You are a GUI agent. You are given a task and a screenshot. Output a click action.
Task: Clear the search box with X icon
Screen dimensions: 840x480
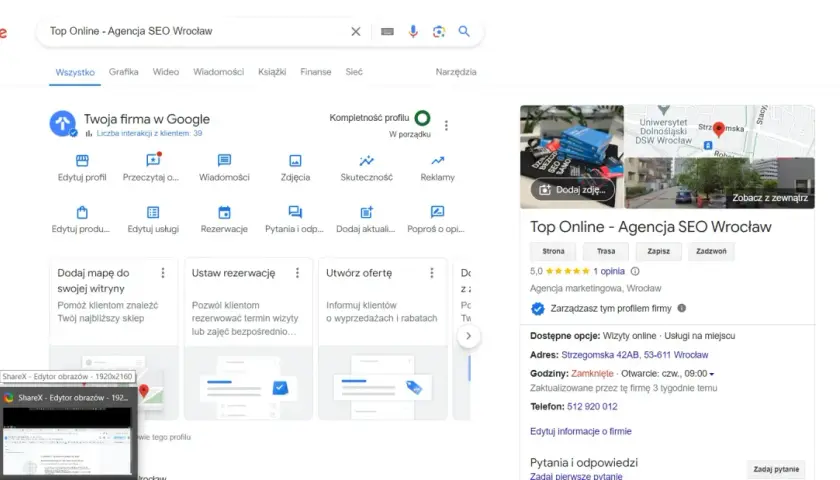pos(356,32)
